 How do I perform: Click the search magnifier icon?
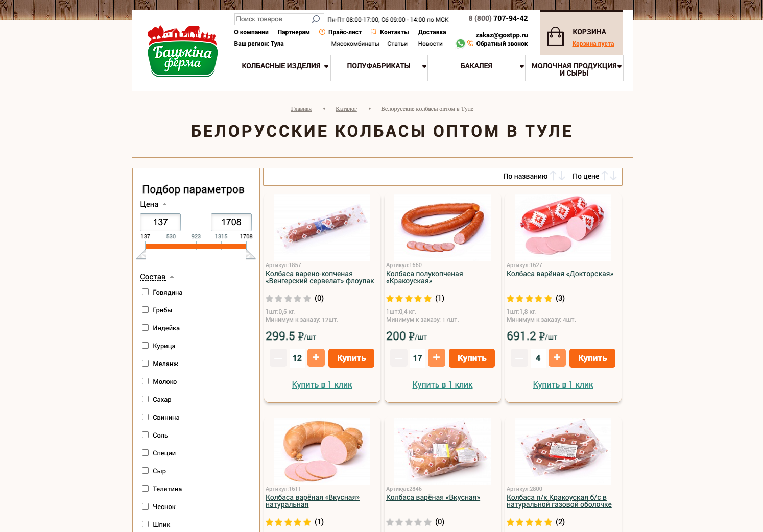pos(316,19)
